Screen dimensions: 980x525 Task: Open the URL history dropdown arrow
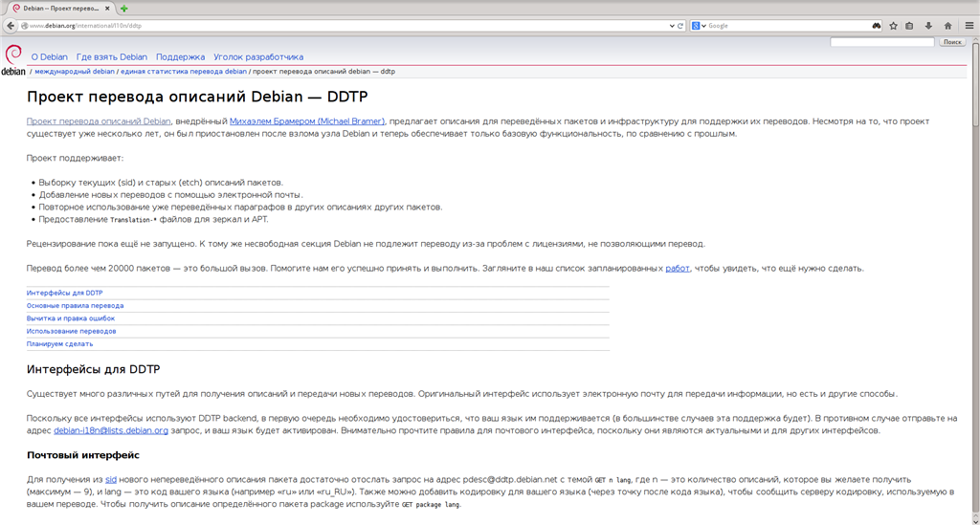point(672,26)
